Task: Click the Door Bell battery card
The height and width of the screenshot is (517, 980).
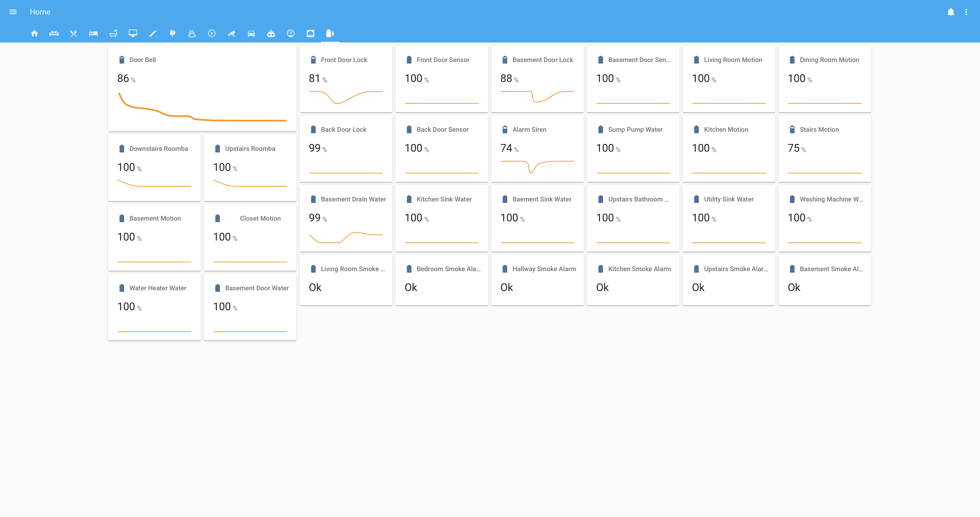Action: point(202,88)
